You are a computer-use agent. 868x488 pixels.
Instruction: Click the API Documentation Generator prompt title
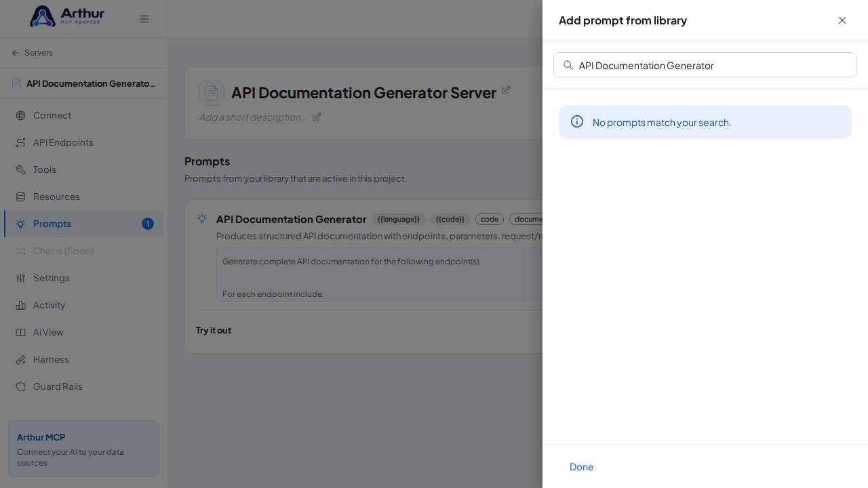point(292,219)
